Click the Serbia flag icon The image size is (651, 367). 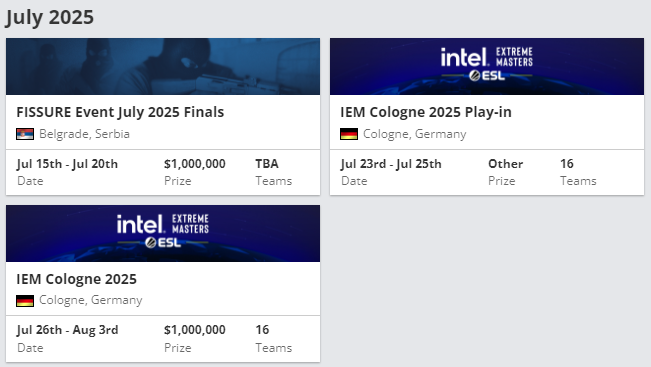click(25, 134)
